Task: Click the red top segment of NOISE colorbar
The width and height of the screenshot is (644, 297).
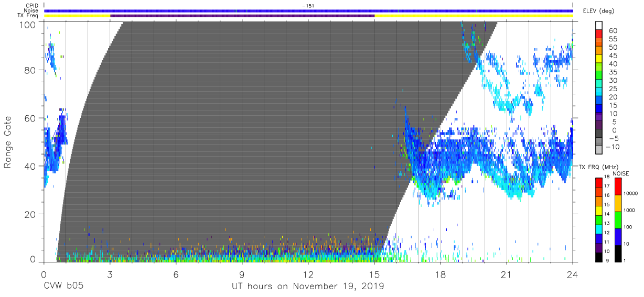Action: pyautogui.click(x=618, y=186)
